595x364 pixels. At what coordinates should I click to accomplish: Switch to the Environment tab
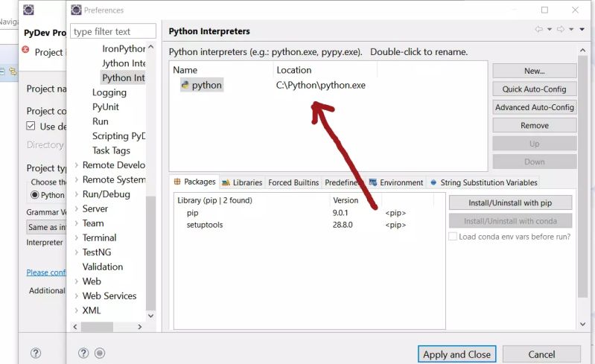pyautogui.click(x=396, y=182)
